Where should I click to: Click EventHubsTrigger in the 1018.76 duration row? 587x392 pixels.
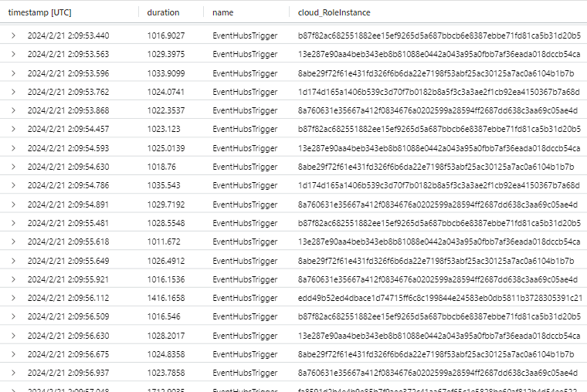245,167
